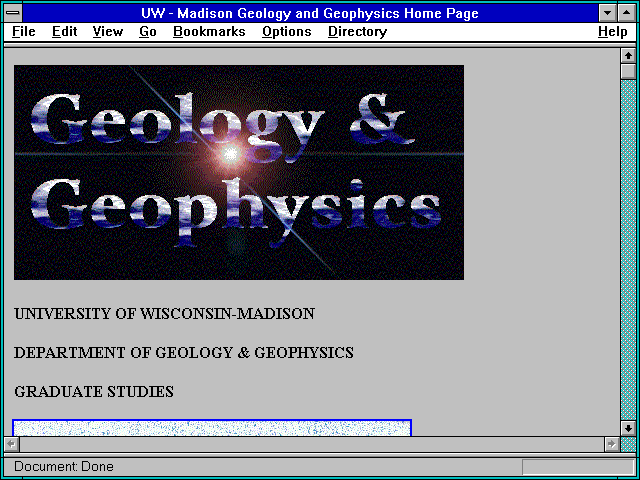
Task: Click the vertical scrollbar down arrow
Action: click(628, 428)
